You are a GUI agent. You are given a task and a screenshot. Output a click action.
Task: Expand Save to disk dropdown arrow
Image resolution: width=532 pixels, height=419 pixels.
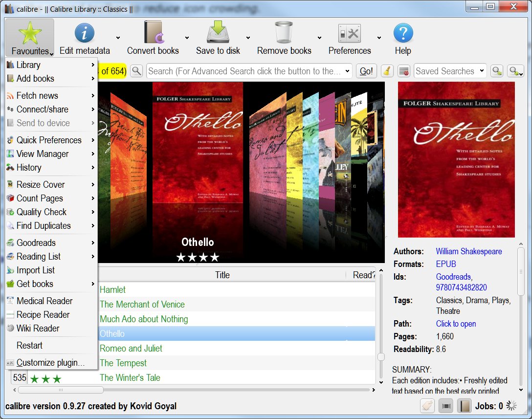pyautogui.click(x=248, y=38)
